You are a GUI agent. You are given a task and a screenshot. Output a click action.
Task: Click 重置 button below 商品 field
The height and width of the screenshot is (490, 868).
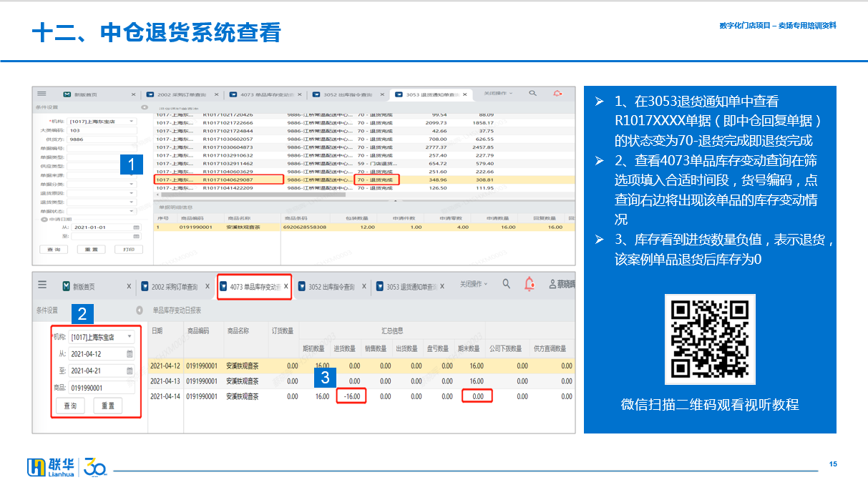click(107, 406)
